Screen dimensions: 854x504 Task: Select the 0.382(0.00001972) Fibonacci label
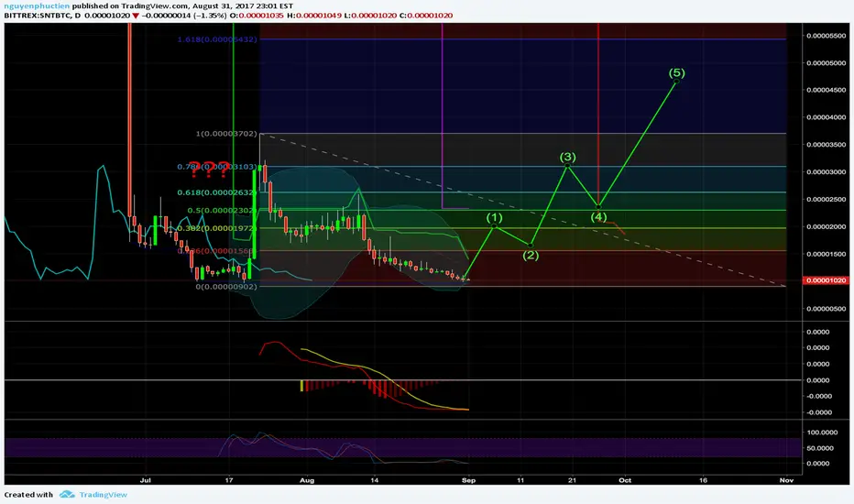[217, 228]
